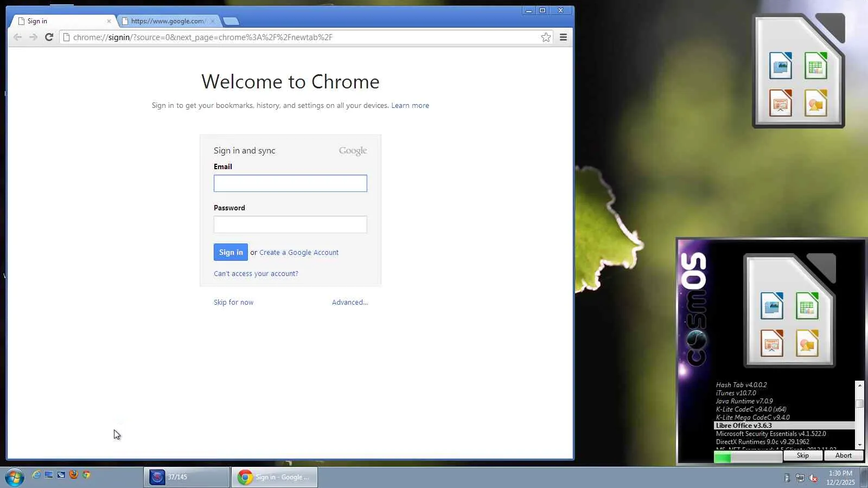Select 'iTunes v10.7.0' in installer list

[736, 393]
